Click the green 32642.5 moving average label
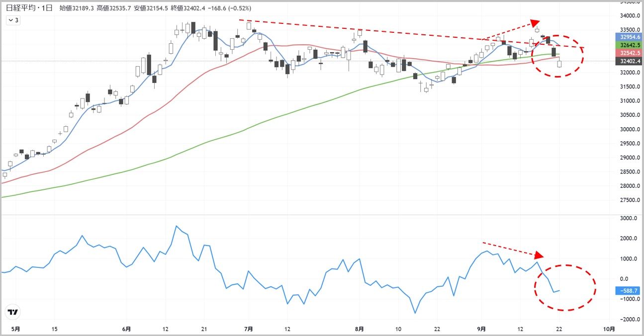This screenshot has width=644, height=336. coord(629,45)
